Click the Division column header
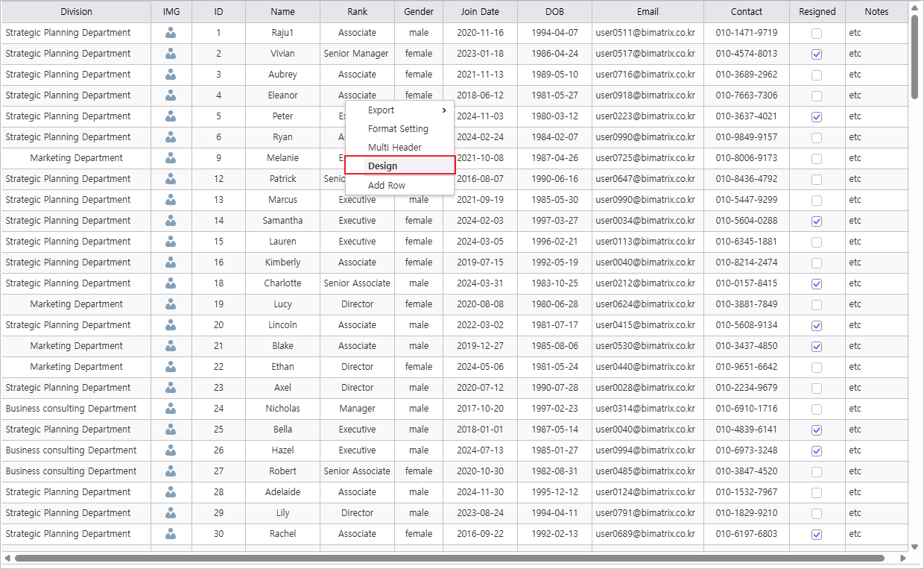Viewport: 924px width, 569px height. [x=76, y=12]
